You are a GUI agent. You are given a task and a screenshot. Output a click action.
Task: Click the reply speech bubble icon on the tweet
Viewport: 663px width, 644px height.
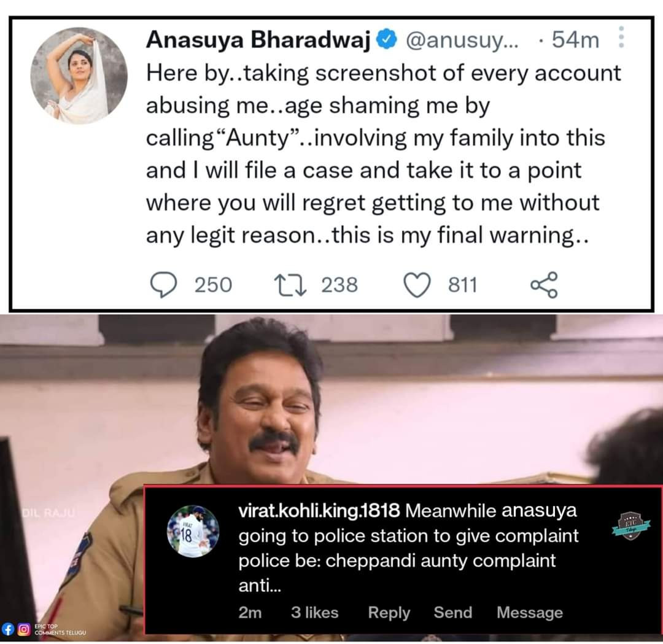click(163, 285)
